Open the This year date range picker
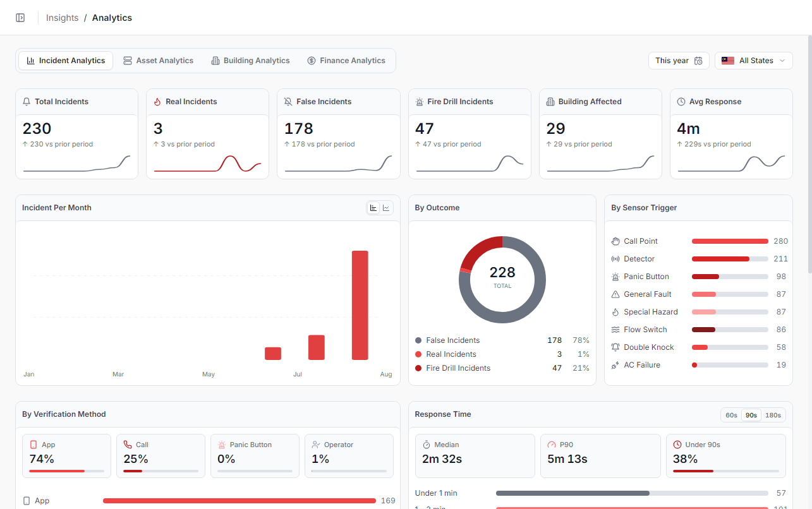The height and width of the screenshot is (509, 812). (x=679, y=61)
